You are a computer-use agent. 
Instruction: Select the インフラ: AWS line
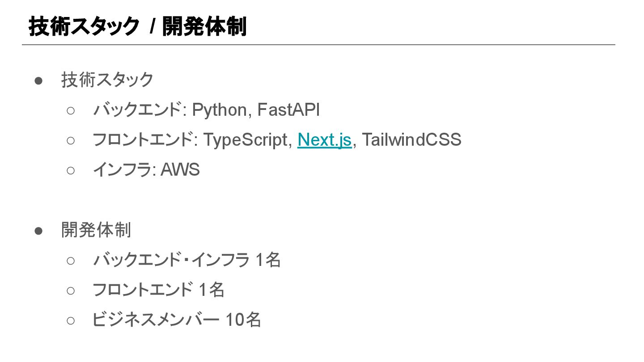pyautogui.click(x=146, y=170)
